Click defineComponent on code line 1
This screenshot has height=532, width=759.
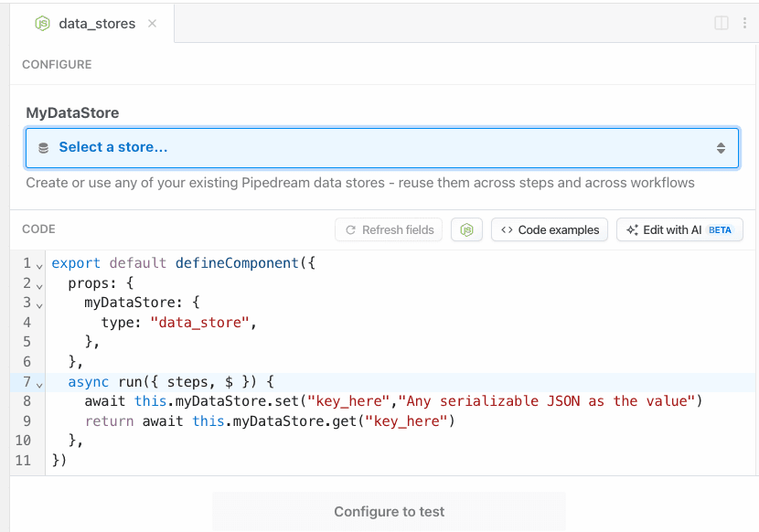coord(237,263)
